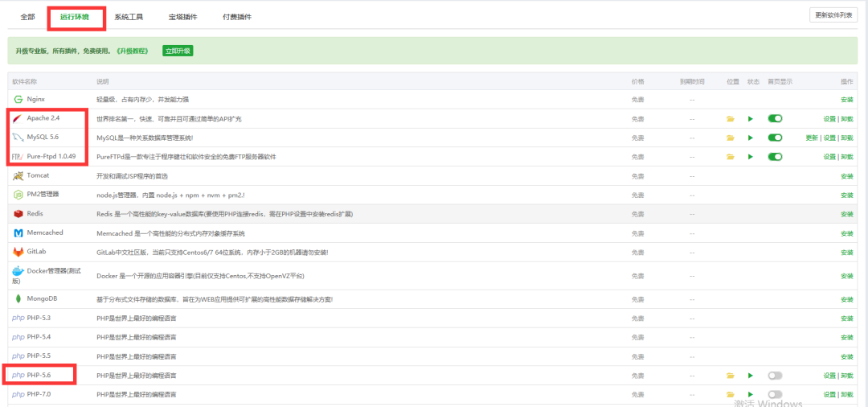Switch to the 全部 tab
Screen dimensions: 868x407
tap(27, 17)
